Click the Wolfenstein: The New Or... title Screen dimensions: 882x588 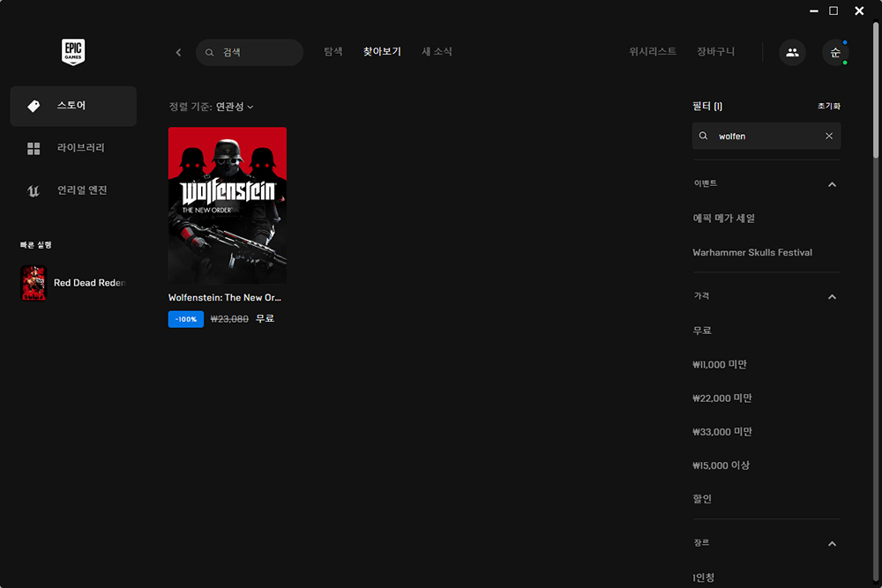pos(224,298)
